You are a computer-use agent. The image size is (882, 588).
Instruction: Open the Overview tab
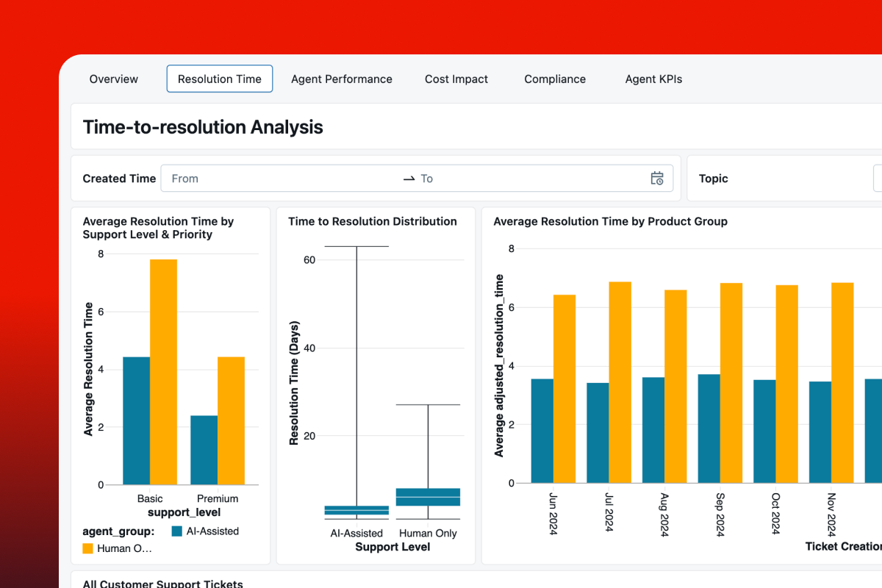114,79
